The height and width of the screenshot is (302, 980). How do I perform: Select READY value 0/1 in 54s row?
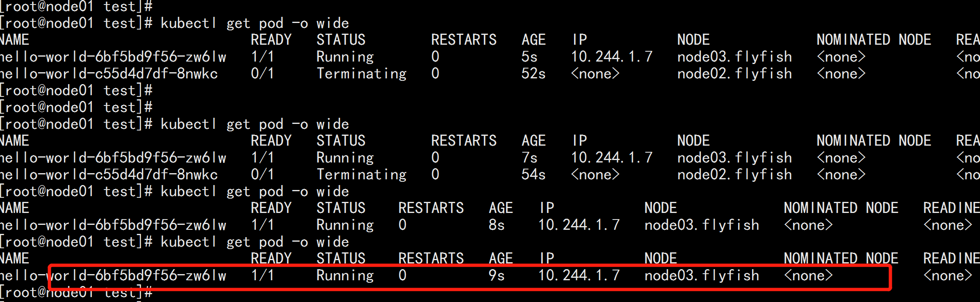pyautogui.click(x=262, y=174)
